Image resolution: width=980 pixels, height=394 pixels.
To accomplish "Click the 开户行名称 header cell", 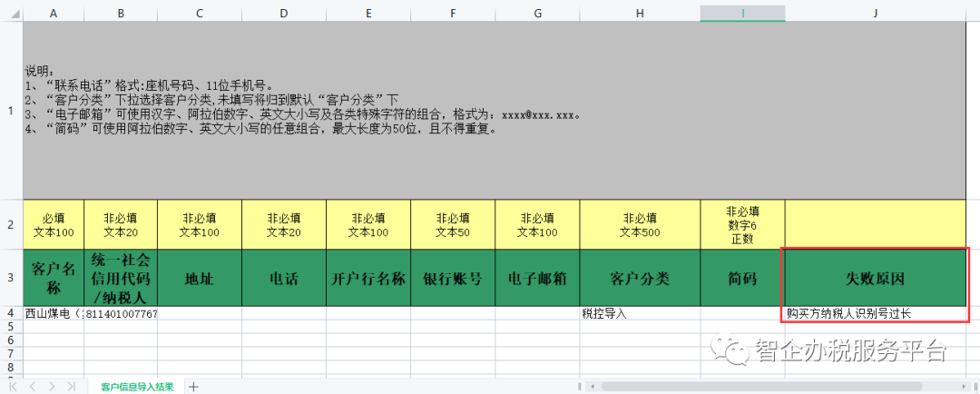I will [368, 278].
